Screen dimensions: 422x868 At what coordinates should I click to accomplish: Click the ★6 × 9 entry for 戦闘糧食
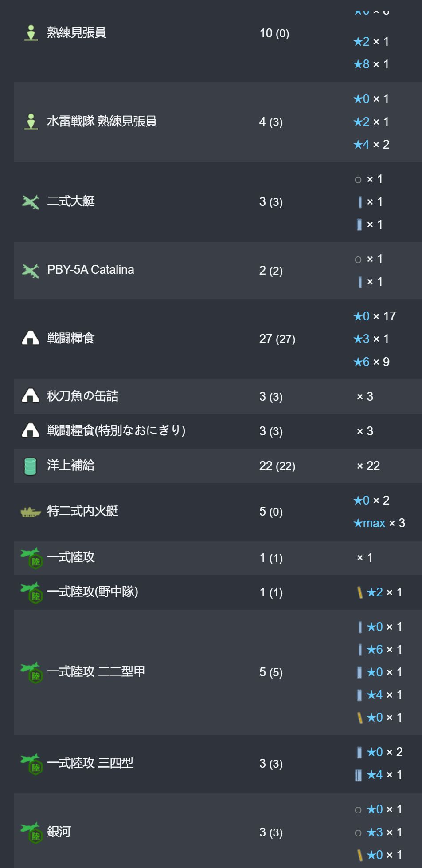[x=371, y=362]
